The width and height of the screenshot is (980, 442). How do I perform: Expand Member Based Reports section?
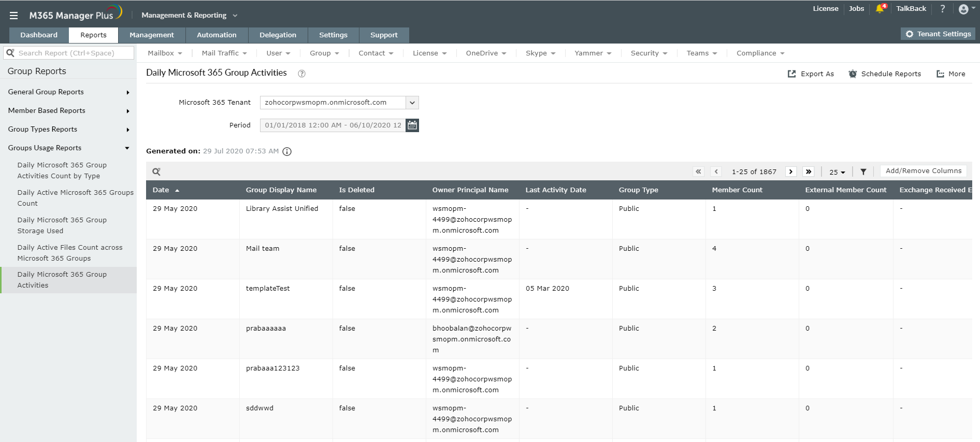point(68,111)
